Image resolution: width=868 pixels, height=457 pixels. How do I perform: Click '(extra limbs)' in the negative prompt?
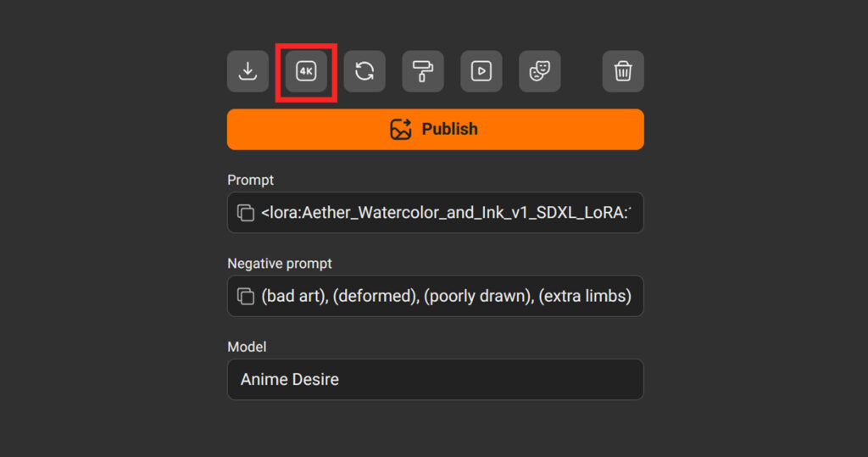pyautogui.click(x=585, y=296)
